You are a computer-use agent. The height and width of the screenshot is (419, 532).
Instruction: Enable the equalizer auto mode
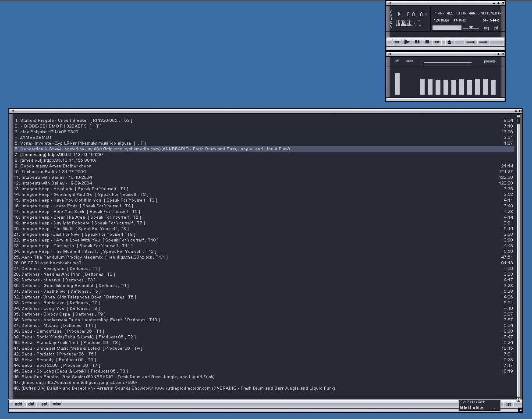pos(410,61)
